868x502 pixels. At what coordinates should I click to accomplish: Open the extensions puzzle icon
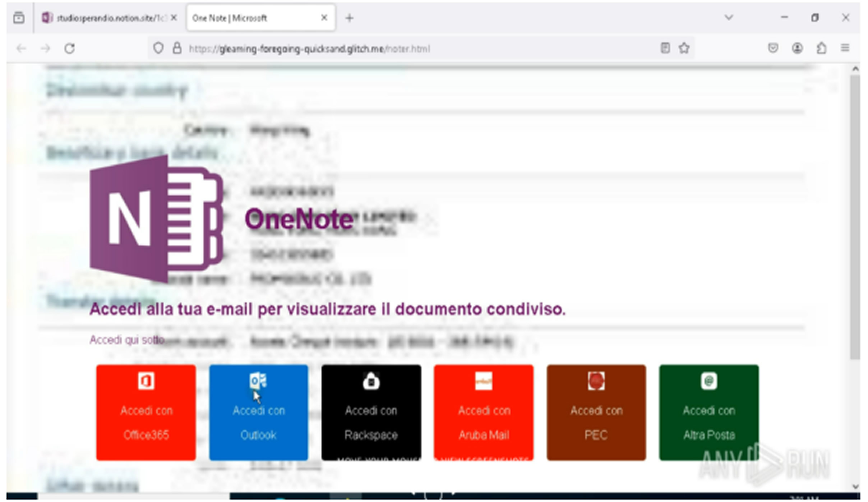point(821,48)
